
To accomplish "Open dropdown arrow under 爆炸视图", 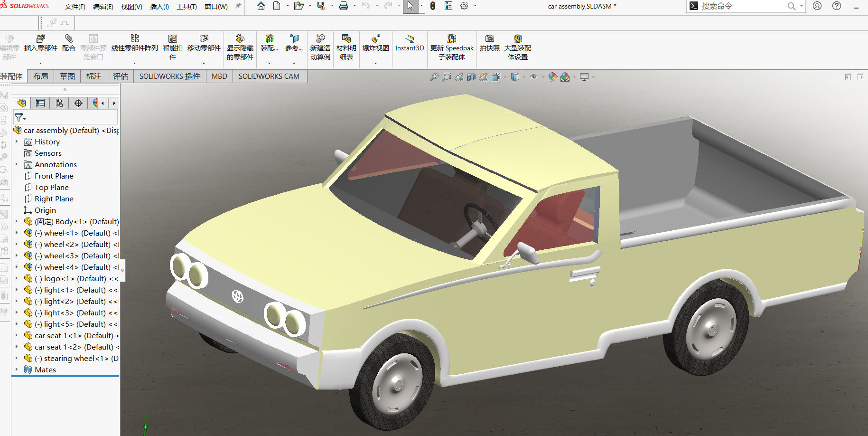I will point(376,63).
